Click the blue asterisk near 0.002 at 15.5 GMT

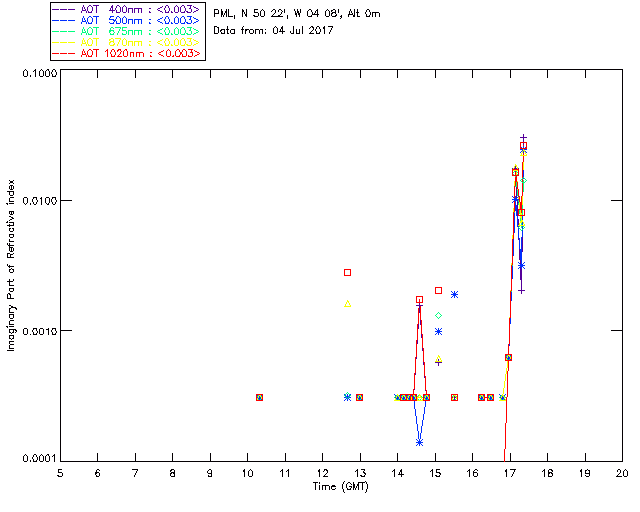pyautogui.click(x=454, y=295)
